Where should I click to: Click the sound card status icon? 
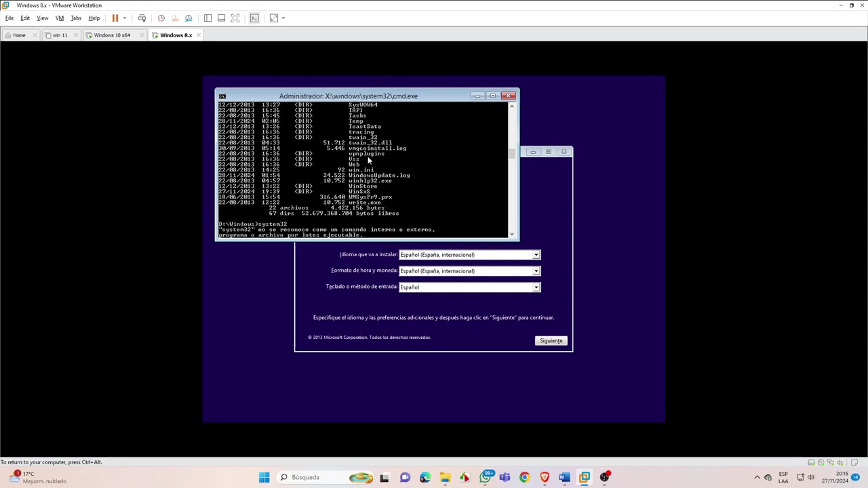point(840,462)
